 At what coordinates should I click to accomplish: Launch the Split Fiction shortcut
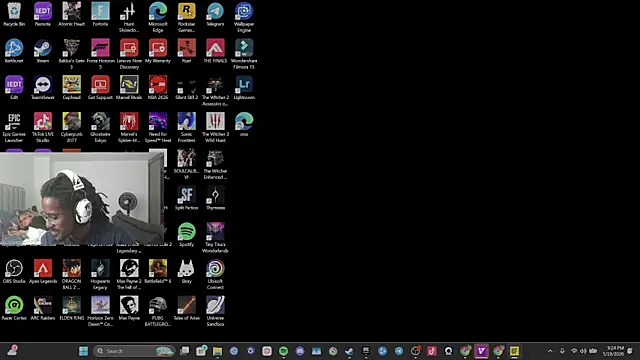point(187,198)
